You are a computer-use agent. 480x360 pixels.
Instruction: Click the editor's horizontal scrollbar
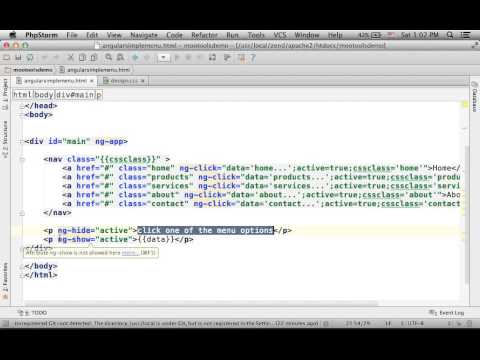click(x=202, y=304)
